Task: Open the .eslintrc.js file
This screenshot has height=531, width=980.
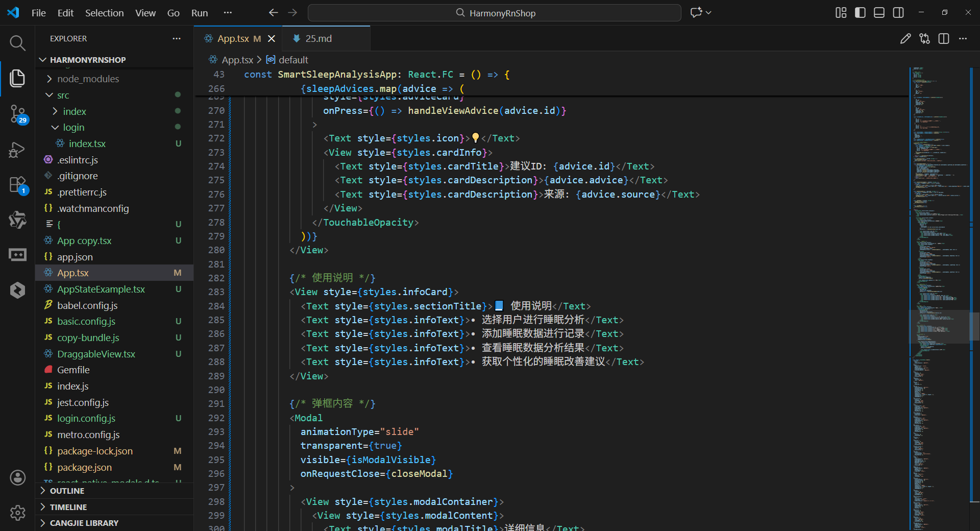Action: click(114, 160)
